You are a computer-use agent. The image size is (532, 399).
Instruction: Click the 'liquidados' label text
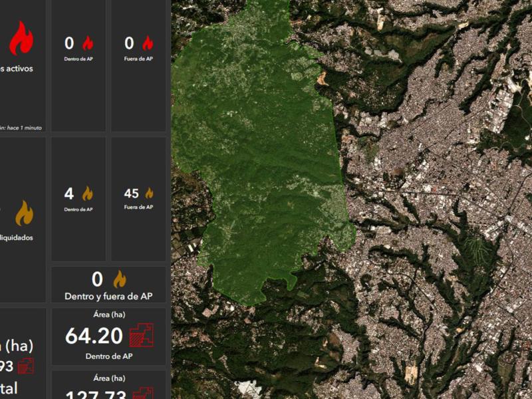coord(17,237)
